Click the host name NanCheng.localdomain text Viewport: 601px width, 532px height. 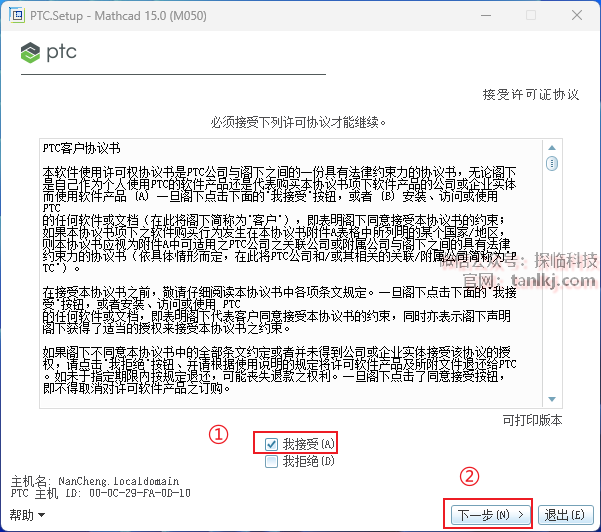[x=118, y=481]
